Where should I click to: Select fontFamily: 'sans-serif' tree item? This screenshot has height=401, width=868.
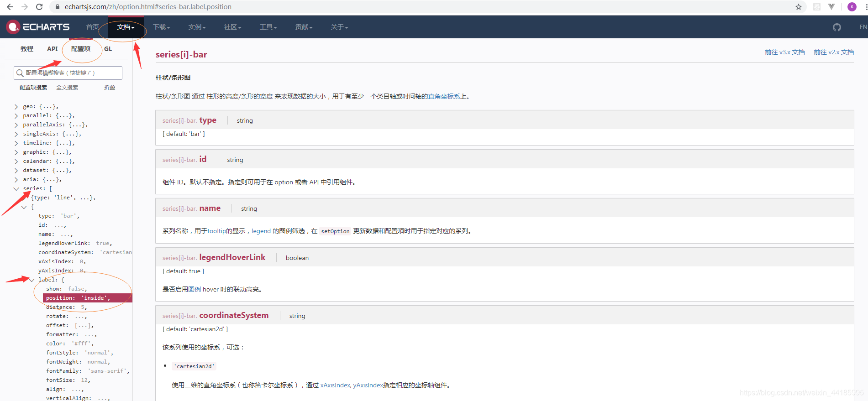click(x=88, y=371)
